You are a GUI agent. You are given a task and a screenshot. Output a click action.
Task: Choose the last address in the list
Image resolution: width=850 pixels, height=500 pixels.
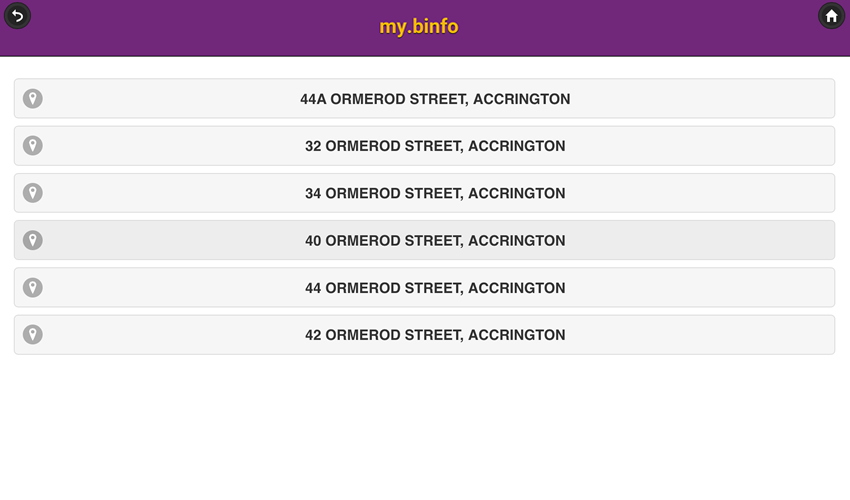(x=424, y=335)
